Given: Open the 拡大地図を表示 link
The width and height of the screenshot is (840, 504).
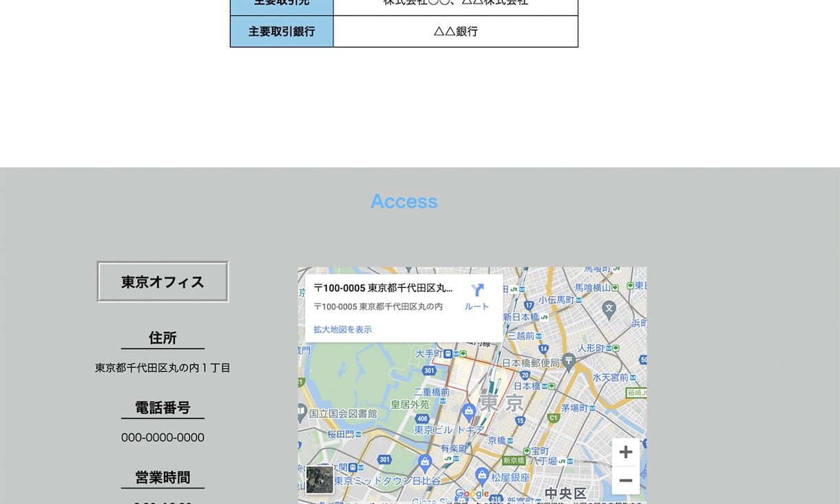Looking at the screenshot, I should [342, 330].
